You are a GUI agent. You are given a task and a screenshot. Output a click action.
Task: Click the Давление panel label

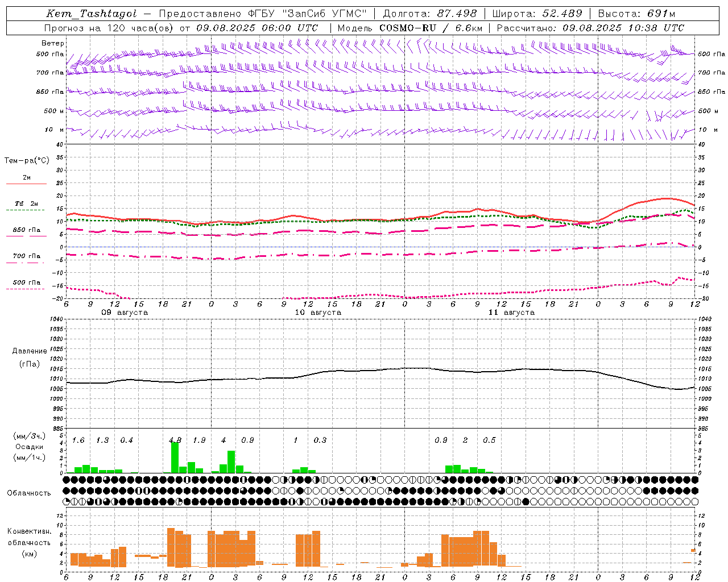pos(29,351)
